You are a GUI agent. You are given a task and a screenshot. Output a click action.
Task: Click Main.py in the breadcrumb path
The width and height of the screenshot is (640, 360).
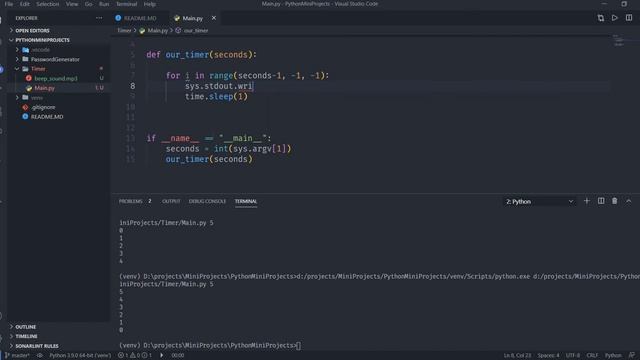tap(158, 31)
